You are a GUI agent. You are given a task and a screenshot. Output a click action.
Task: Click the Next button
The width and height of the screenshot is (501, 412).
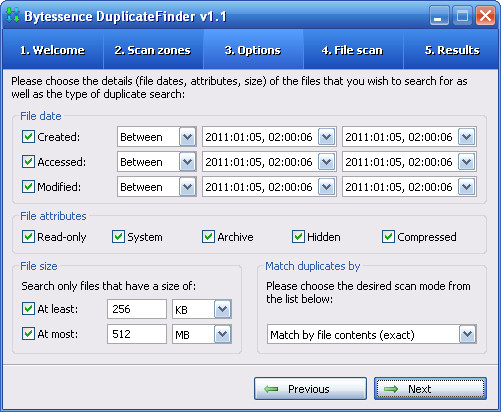click(430, 388)
